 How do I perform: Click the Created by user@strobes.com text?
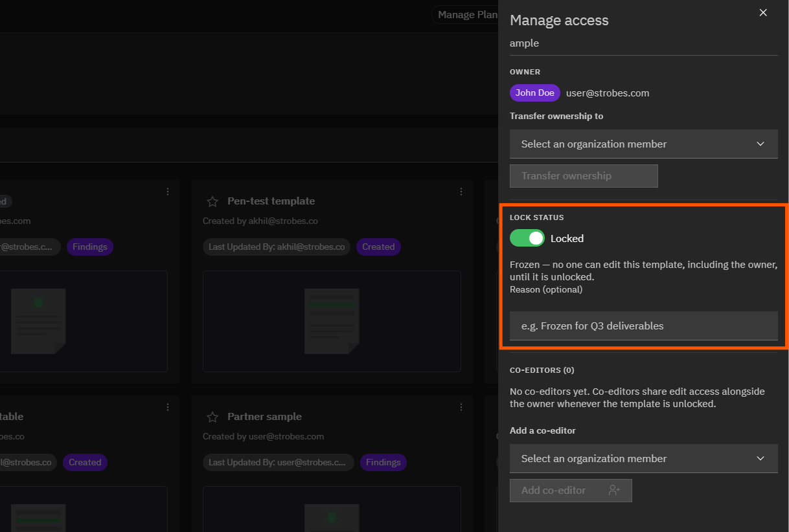coord(263,436)
